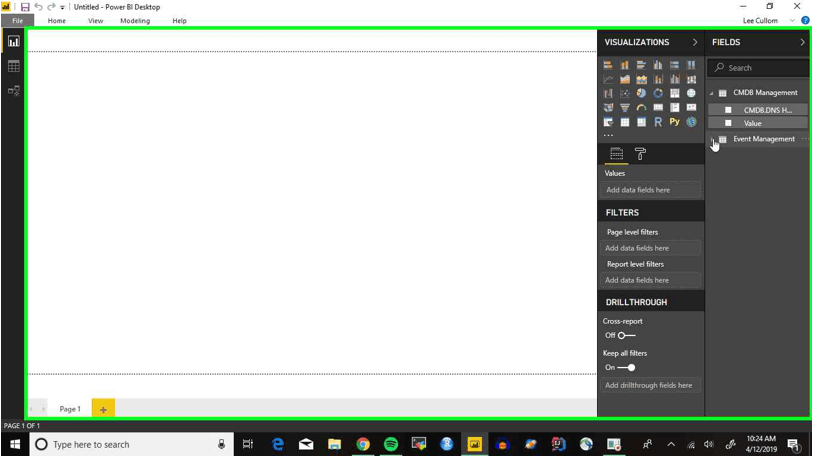Select the Clustered column chart visualization
This screenshot has width=813, height=456.
click(658, 65)
